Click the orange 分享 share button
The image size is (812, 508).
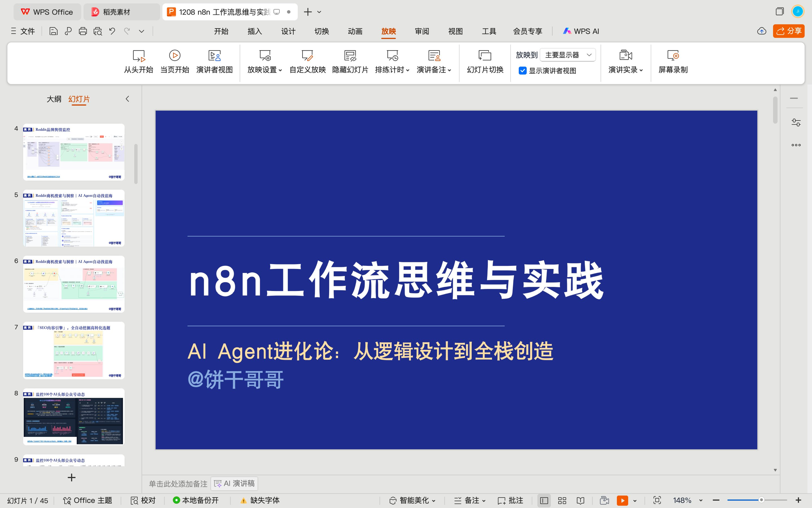pos(788,31)
